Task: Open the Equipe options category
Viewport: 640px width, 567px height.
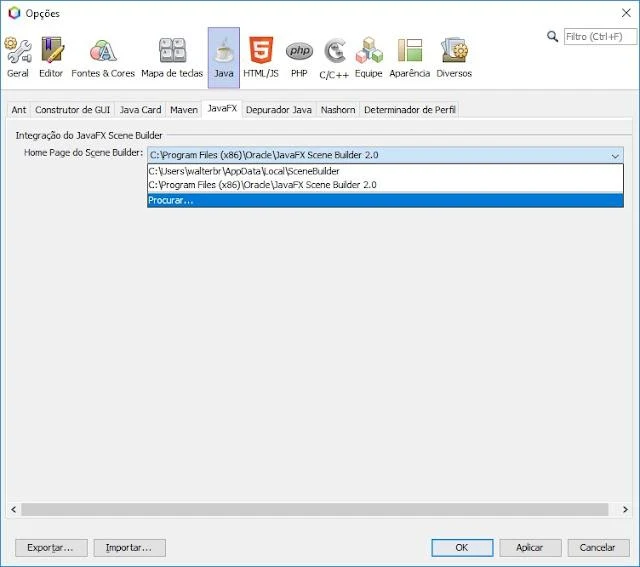Action: point(369,58)
